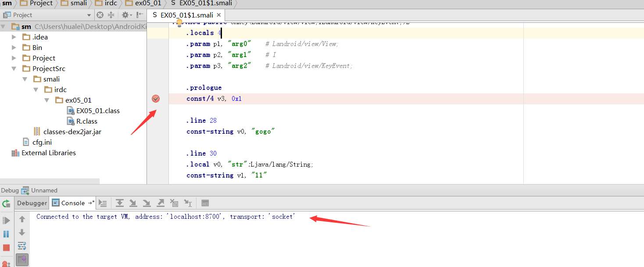644x267 pixels.
Task: Click the console down-arrow navigation icon
Action: click(x=22, y=232)
